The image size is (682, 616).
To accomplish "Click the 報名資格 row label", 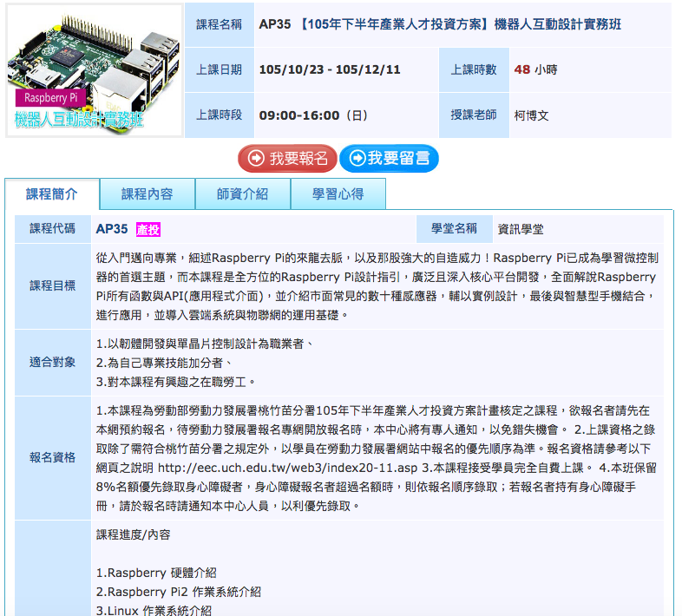I will tap(53, 457).
